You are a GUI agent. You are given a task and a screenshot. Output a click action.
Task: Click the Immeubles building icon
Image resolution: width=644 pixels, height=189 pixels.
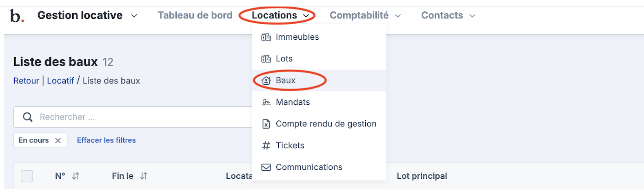266,37
